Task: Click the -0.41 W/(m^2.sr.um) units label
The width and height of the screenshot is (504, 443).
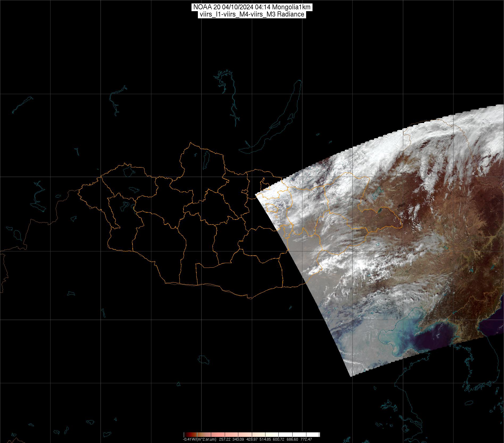Action: coord(199,440)
